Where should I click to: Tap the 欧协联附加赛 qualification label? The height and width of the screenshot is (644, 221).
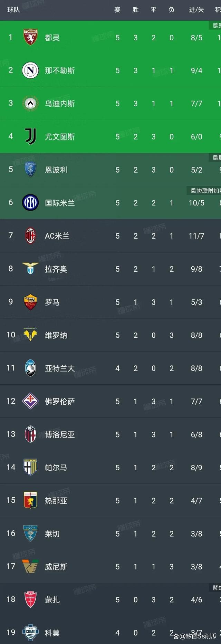(x=206, y=191)
